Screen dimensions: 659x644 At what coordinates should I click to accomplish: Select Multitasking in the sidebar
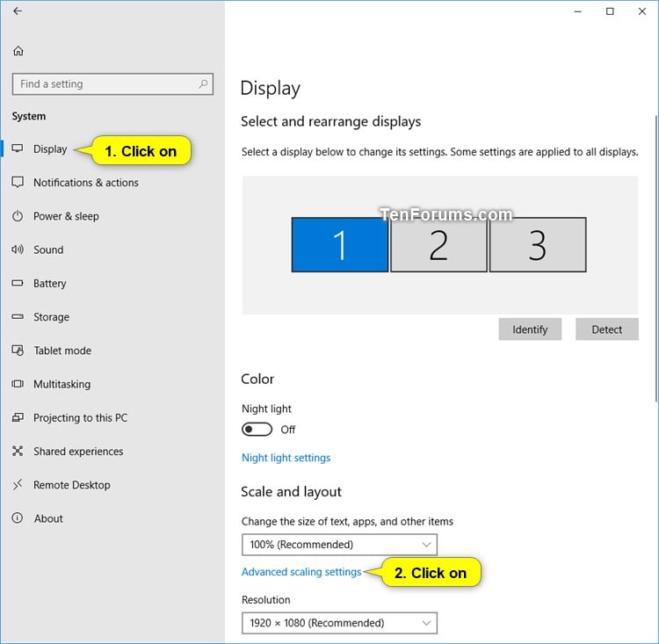[x=62, y=384]
